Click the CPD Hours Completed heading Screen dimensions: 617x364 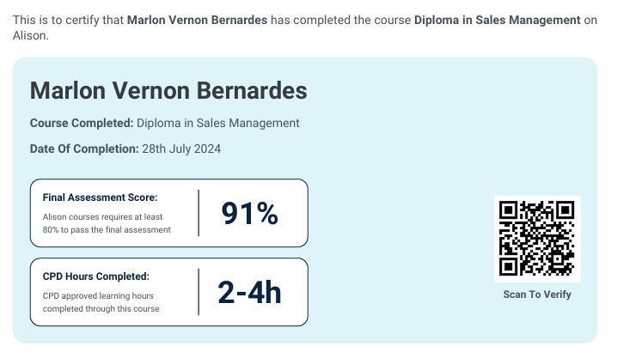[96, 276]
